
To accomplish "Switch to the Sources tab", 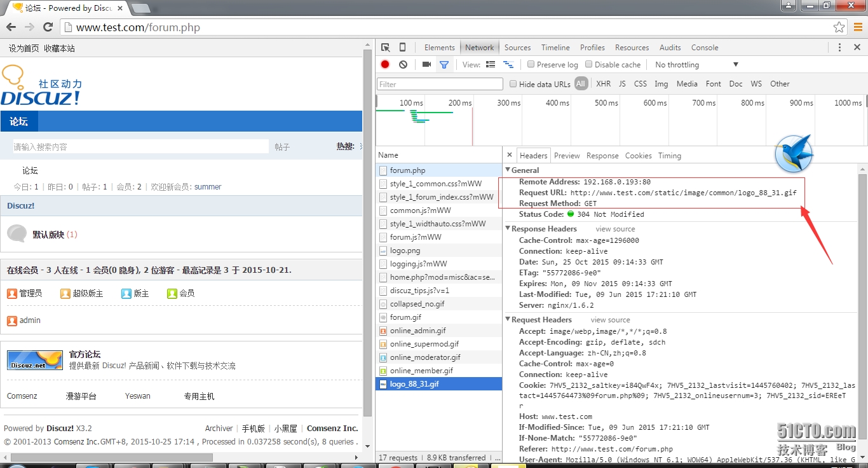I will coord(518,48).
